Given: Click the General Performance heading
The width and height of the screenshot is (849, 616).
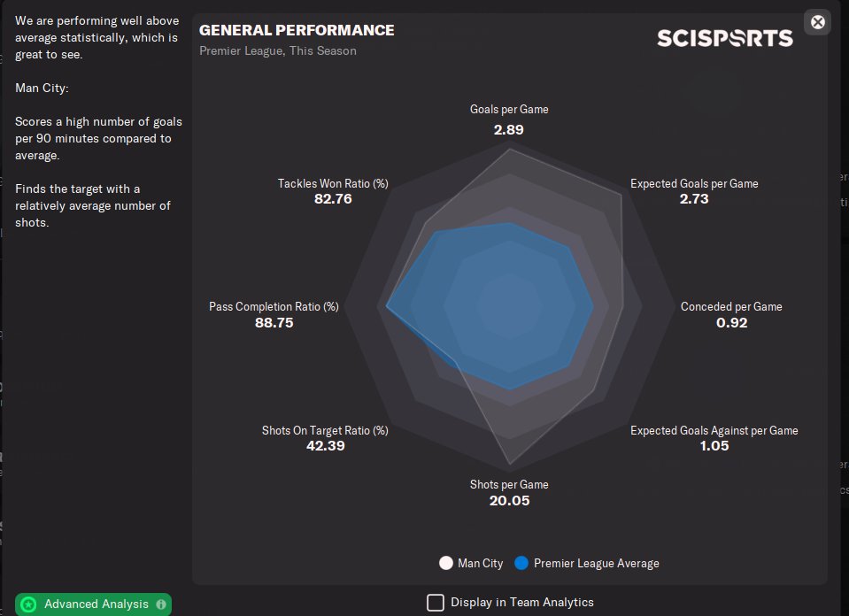Looking at the screenshot, I should click(297, 30).
